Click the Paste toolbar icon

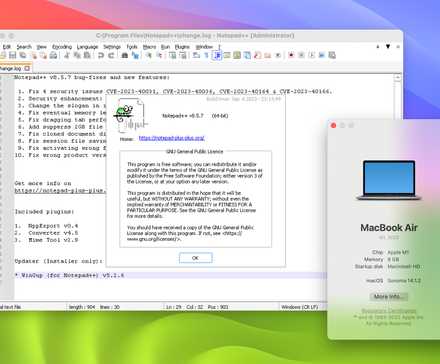click(x=87, y=55)
